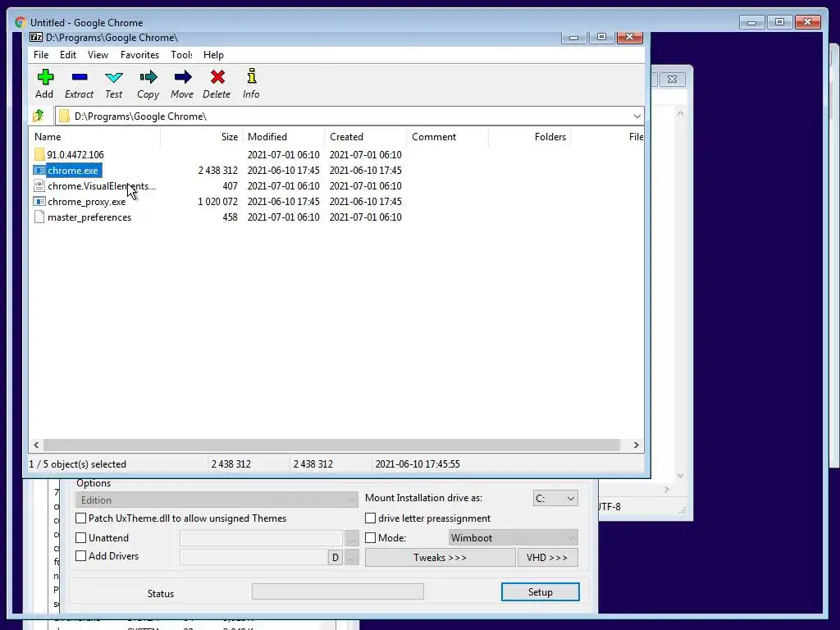This screenshot has width=840, height=630.
Task: Click the Chrome logo in the outer title bar
Action: (21, 22)
